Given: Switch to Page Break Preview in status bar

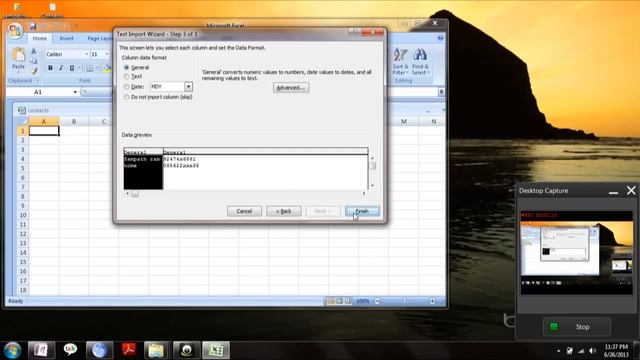Looking at the screenshot, I should click(347, 301).
